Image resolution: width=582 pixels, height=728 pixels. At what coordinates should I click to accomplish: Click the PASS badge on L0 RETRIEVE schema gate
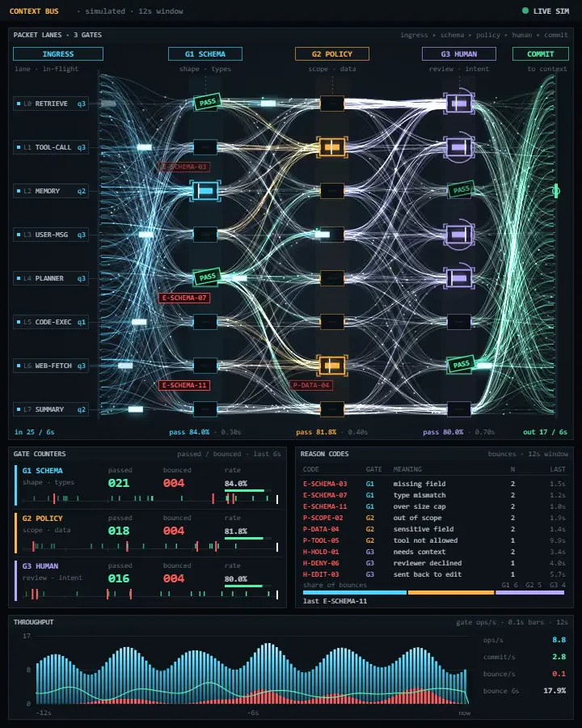tap(207, 102)
